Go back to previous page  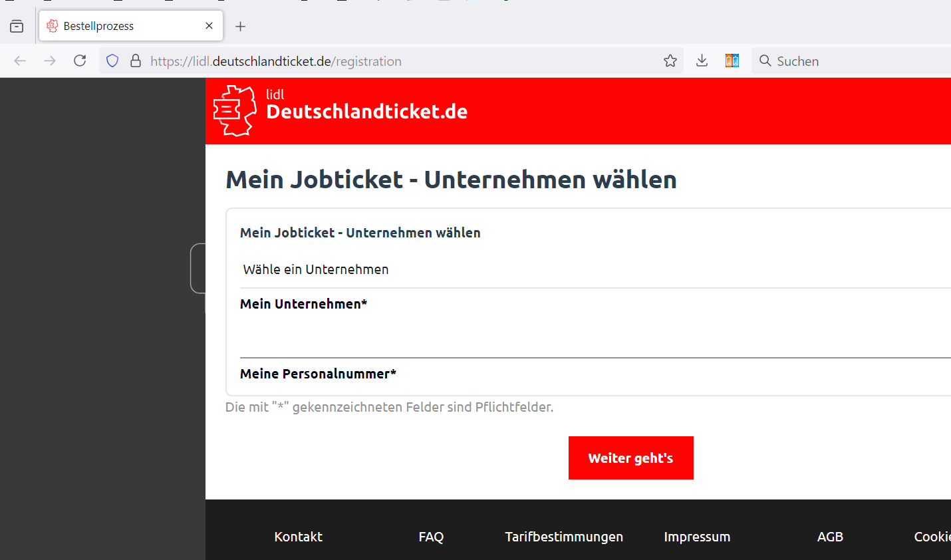pyautogui.click(x=20, y=61)
